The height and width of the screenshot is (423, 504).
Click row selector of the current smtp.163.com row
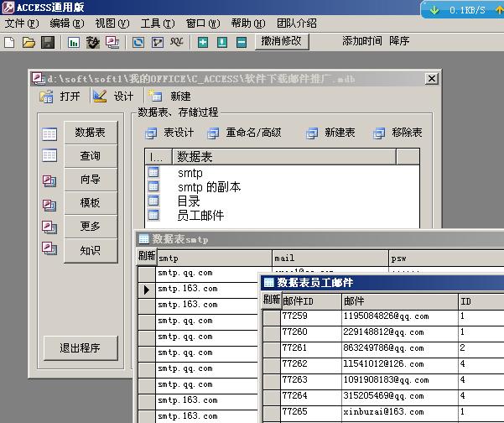pyautogui.click(x=147, y=290)
